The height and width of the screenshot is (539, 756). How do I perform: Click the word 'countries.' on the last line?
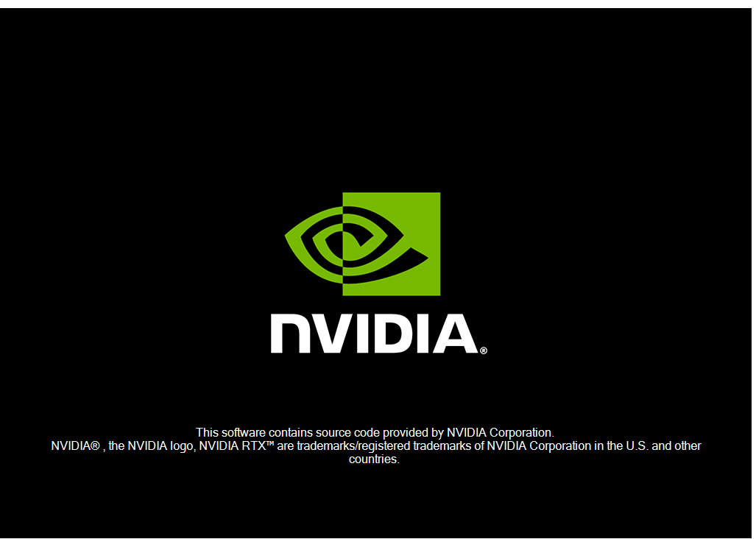[374, 459]
